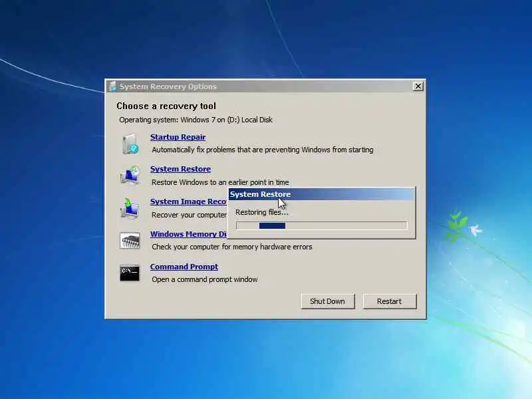532x399 pixels.
Task: Open the Command Prompt link
Action: (x=184, y=267)
